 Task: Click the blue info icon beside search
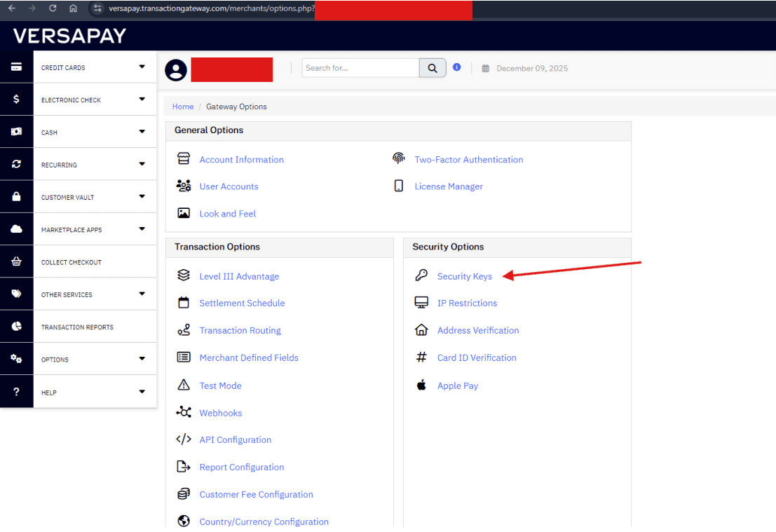[x=456, y=67]
